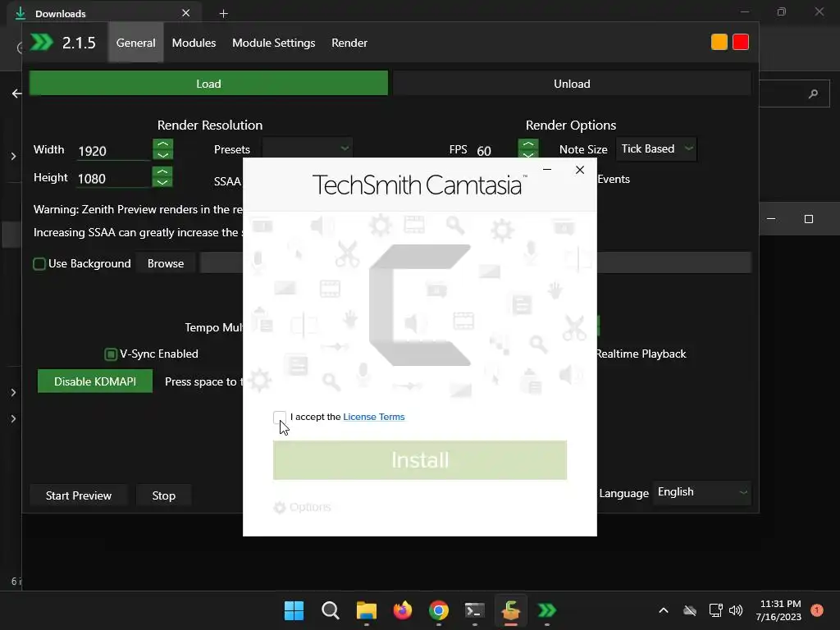Click the Disable KDMAPI button

95,381
